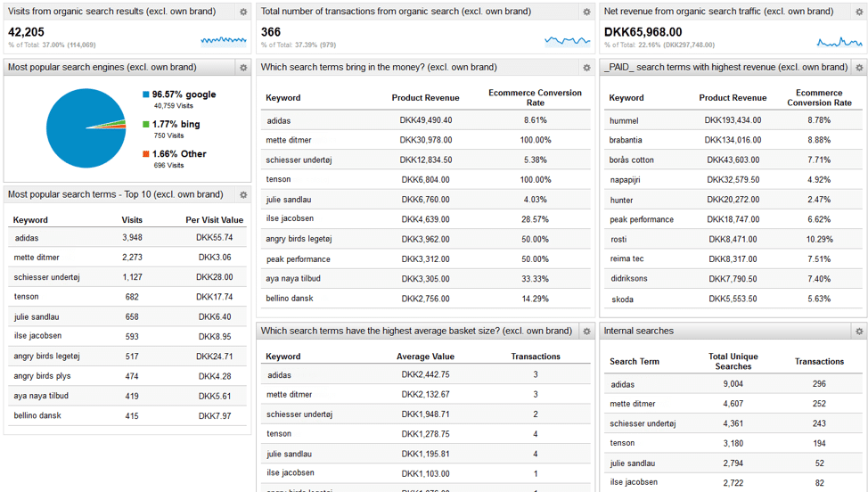
Task: Click blue google legend color square
Action: coord(146,94)
